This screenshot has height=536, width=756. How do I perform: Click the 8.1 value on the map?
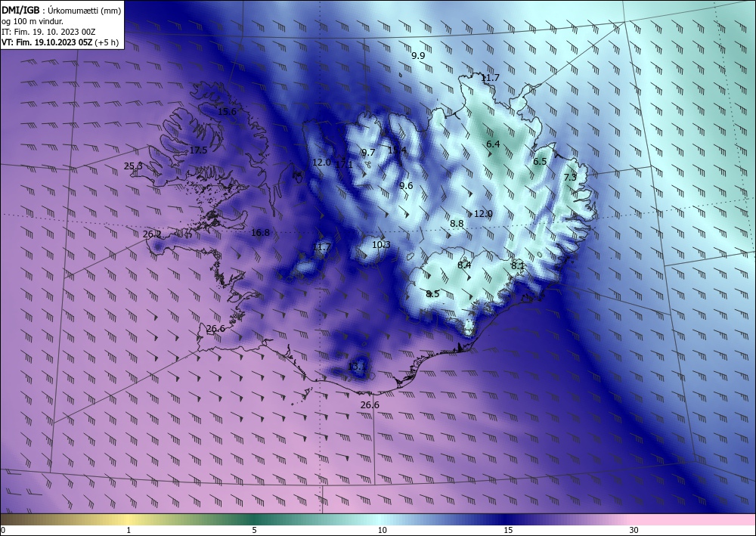pos(517,265)
